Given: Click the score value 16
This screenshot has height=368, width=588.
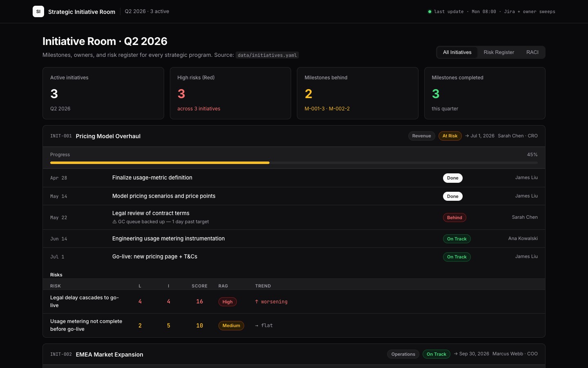Looking at the screenshot, I should coord(200,301).
